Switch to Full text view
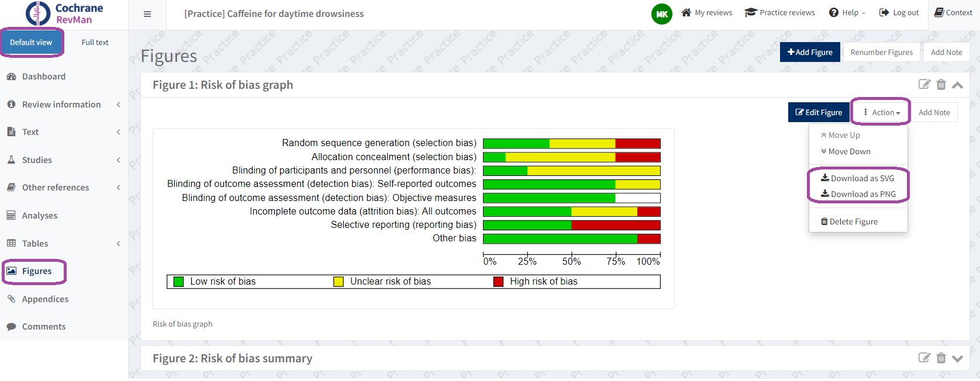The image size is (980, 381). tap(95, 43)
